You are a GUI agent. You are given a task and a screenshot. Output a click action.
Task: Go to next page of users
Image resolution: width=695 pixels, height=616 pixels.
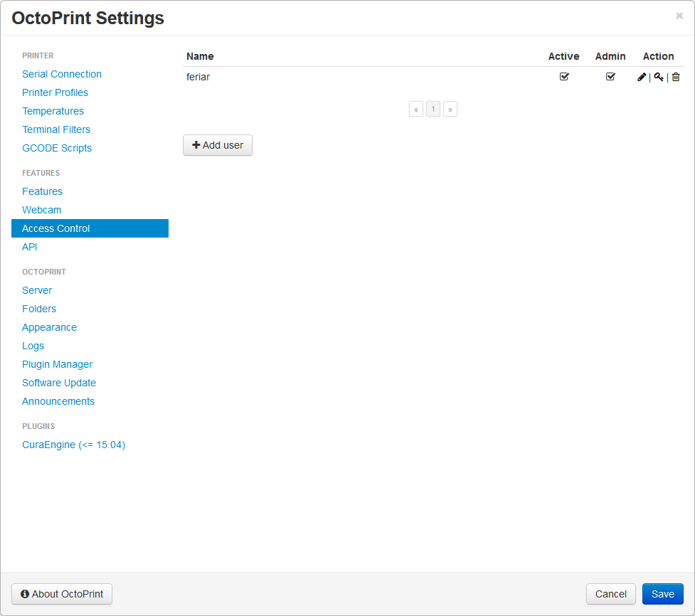[x=450, y=109]
